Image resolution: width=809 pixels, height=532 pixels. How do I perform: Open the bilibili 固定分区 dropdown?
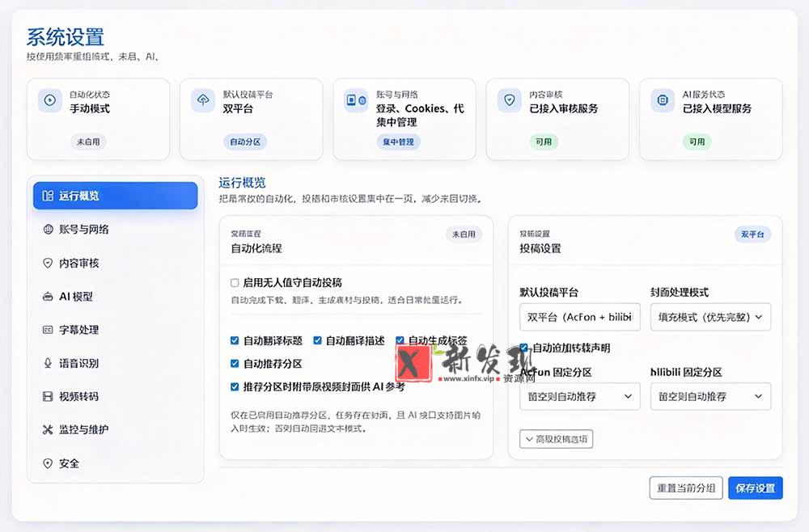(710, 396)
